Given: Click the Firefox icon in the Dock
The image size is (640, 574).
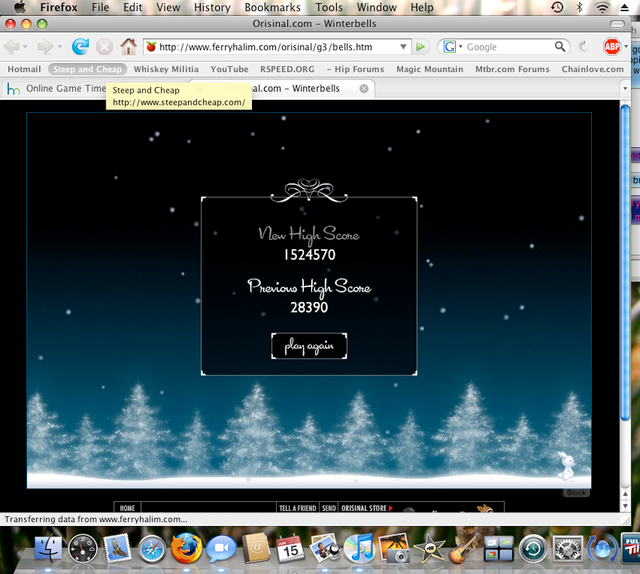Looking at the screenshot, I should [186, 547].
